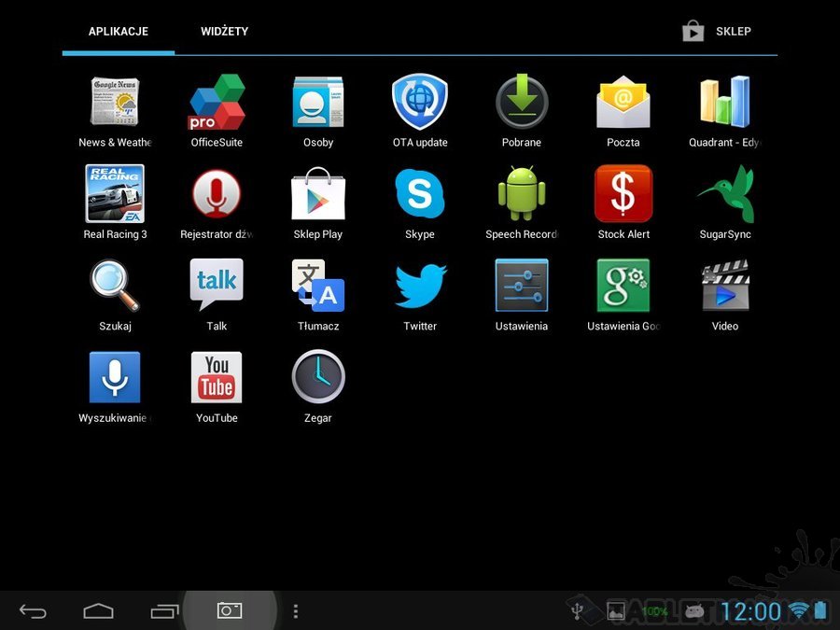Image resolution: width=840 pixels, height=630 pixels.
Task: Open the 12:00 clock status area
Action: pos(750,611)
